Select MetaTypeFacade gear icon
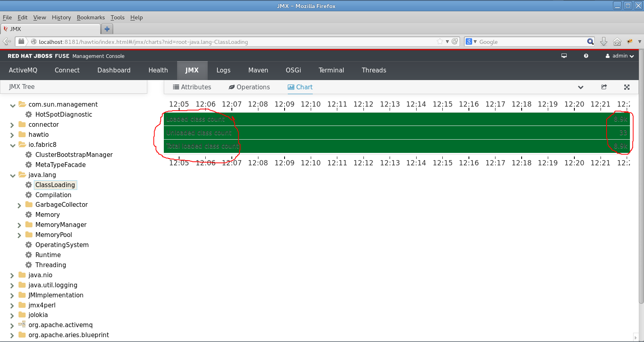Image resolution: width=644 pixels, height=342 pixels. click(29, 165)
